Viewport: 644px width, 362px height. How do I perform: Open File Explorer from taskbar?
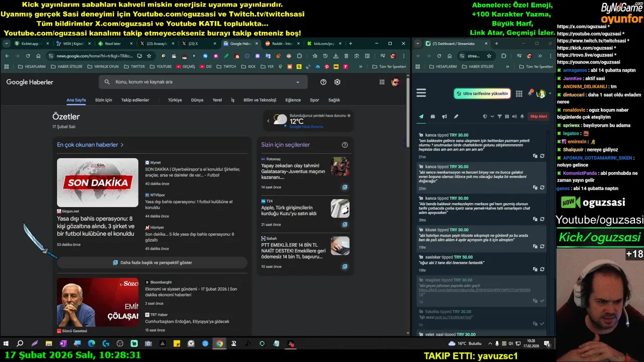tap(49, 343)
